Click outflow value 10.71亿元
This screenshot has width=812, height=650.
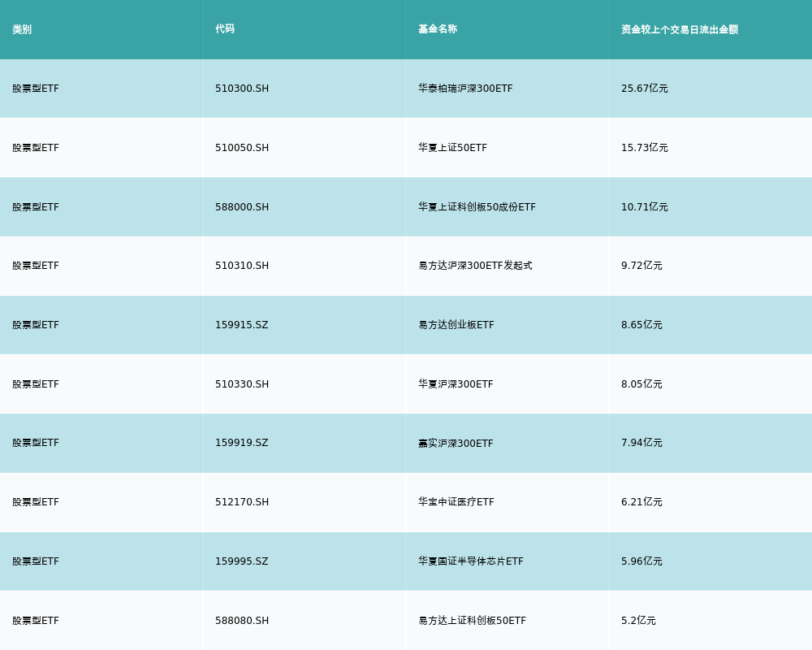click(644, 207)
